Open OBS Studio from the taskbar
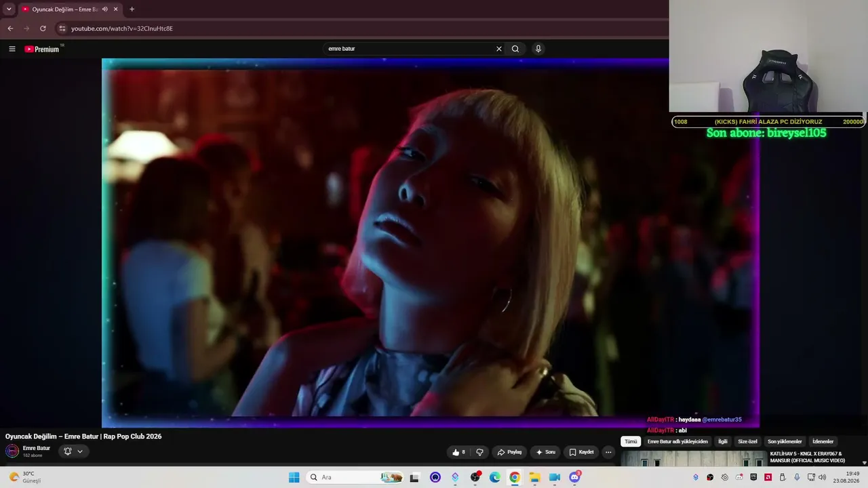868x488 pixels. [x=475, y=477]
